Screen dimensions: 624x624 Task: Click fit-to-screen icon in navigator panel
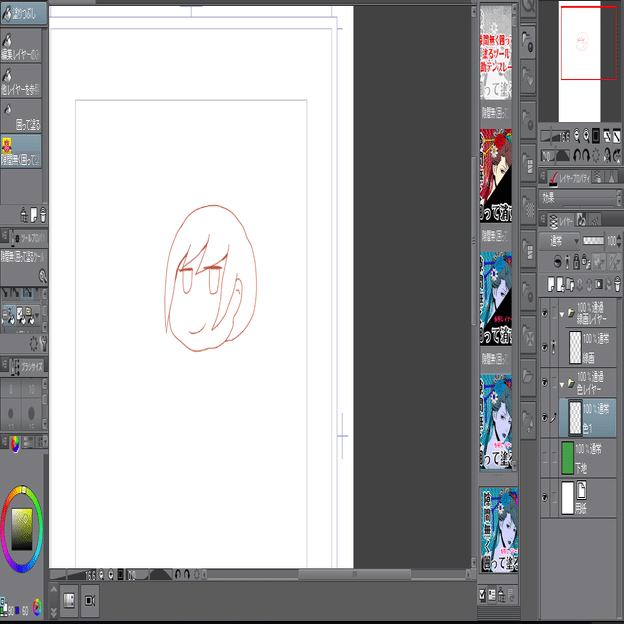(x=596, y=136)
